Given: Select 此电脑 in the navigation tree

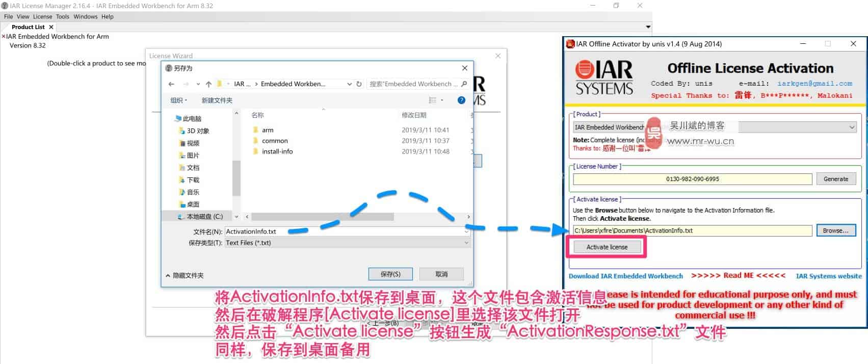Looking at the screenshot, I should click(x=188, y=119).
